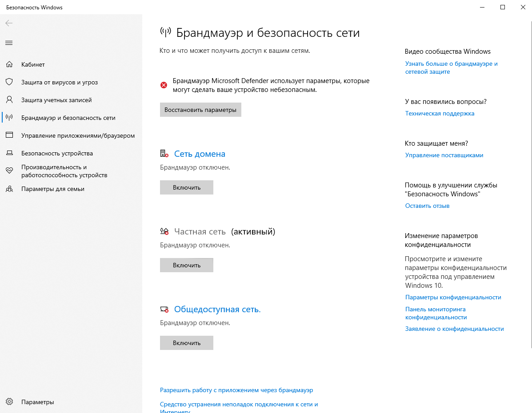The image size is (532, 413).
Task: Select Брандмауэр и безопасность сети in the sidebar
Action: (68, 118)
